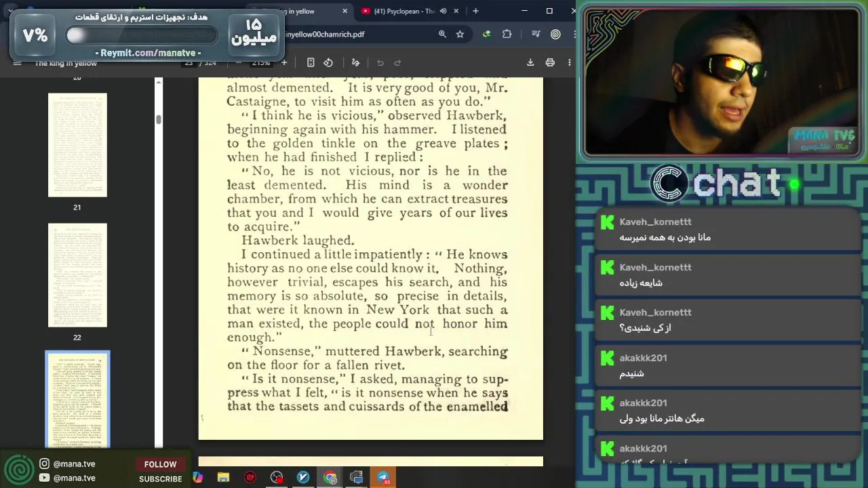Click the first akakkk201 chat message
This screenshot has width=868, height=488.
click(728, 365)
